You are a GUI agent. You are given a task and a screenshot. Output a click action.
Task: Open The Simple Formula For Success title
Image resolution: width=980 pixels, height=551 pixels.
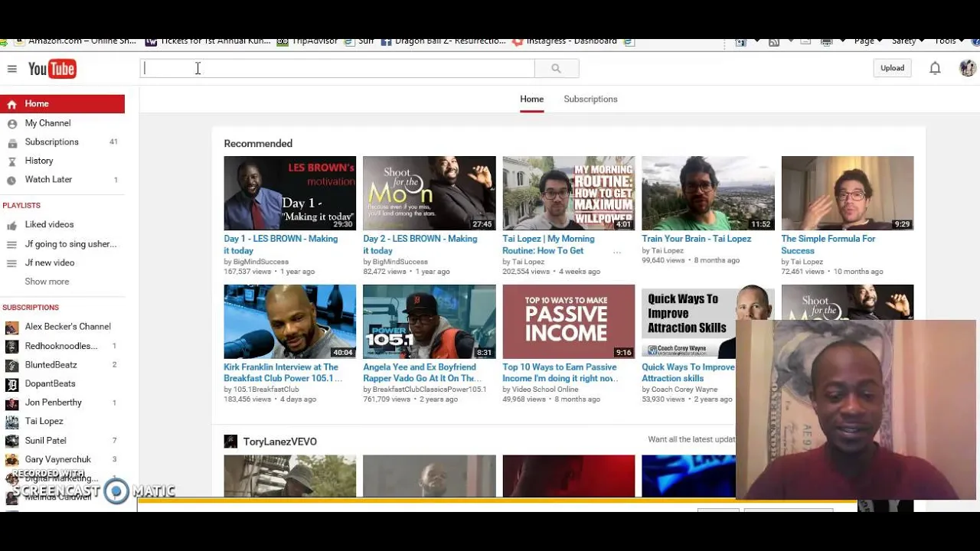828,245
